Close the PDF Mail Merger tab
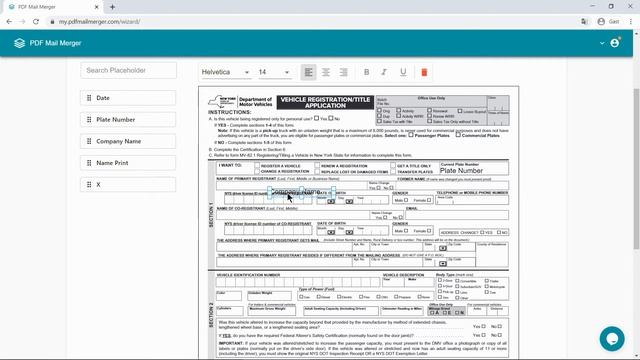Image resolution: width=640 pixels, height=360 pixels. point(96,7)
